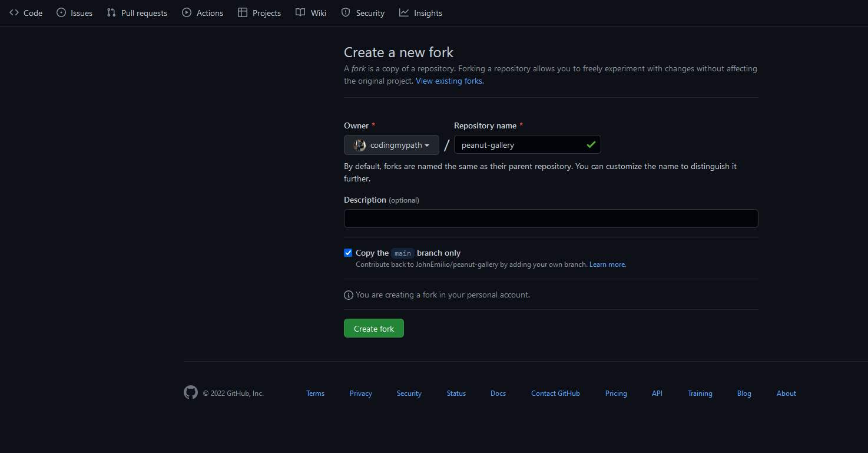Open the footer Terms link

(315, 394)
